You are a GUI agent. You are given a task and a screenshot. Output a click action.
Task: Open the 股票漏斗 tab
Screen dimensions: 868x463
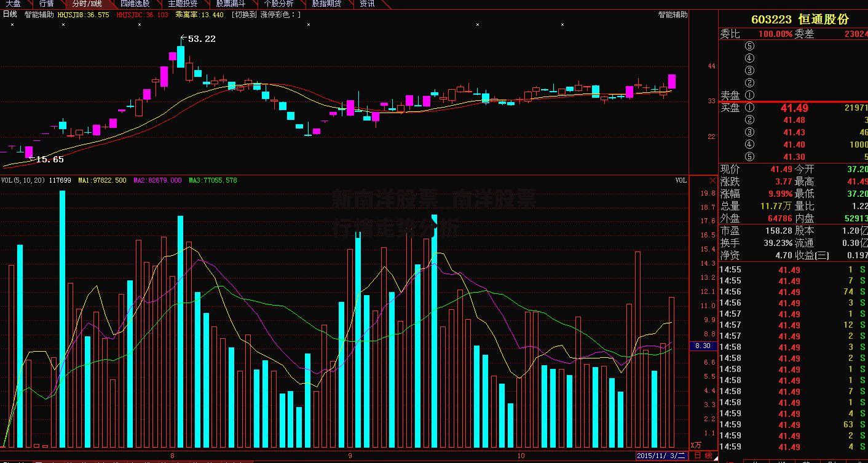click(231, 4)
